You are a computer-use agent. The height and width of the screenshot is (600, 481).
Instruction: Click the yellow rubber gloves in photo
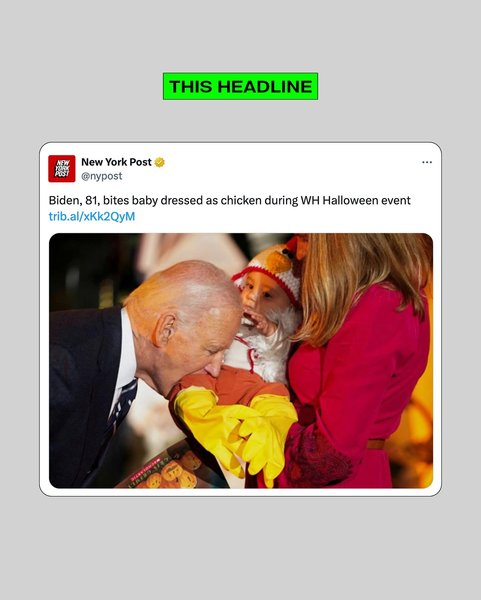click(x=236, y=430)
